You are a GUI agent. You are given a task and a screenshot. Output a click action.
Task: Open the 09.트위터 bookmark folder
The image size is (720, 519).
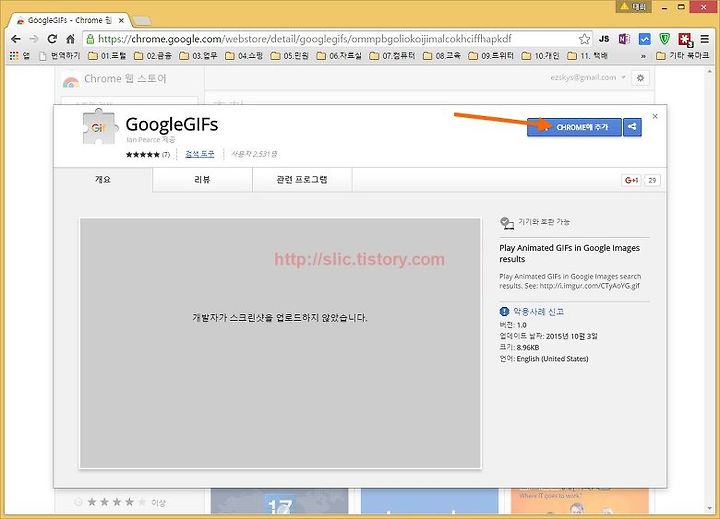point(491,56)
